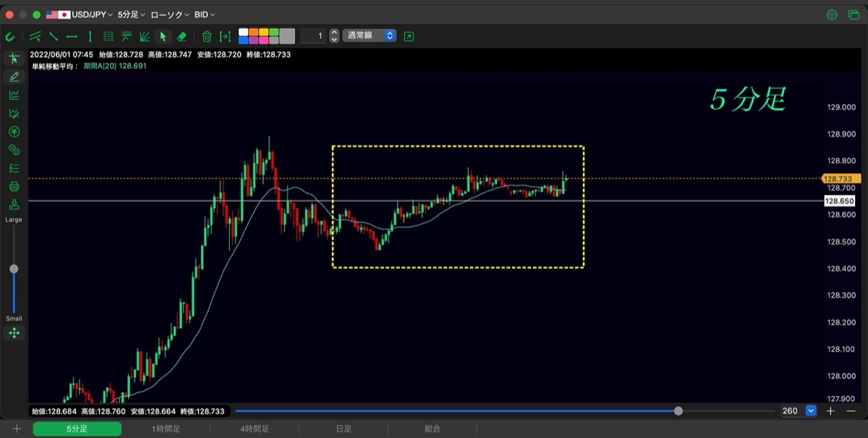Select the magnet snap tool
This screenshot has width=868, height=438.
[9, 36]
